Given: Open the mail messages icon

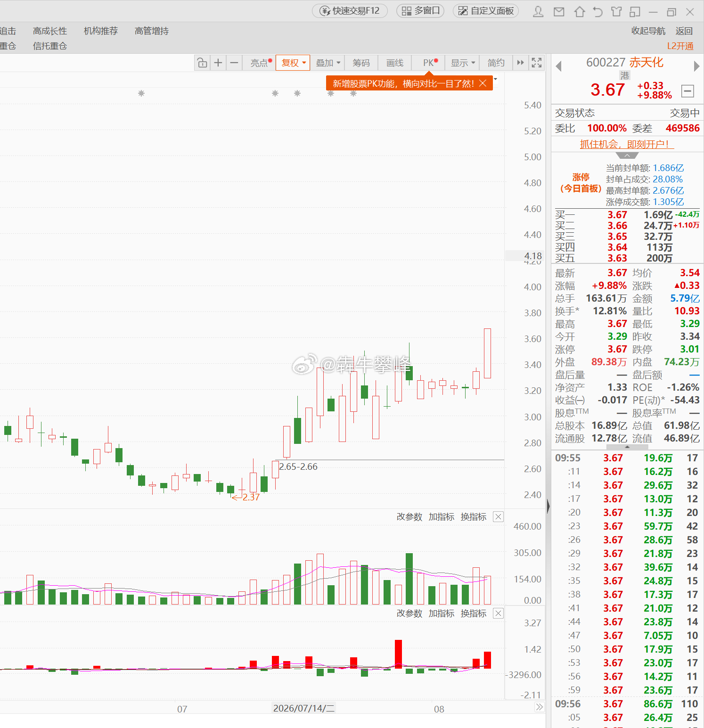Looking at the screenshot, I should (559, 11).
